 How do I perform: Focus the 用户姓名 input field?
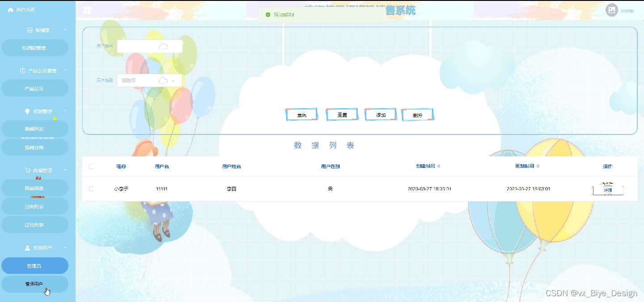coord(149,46)
